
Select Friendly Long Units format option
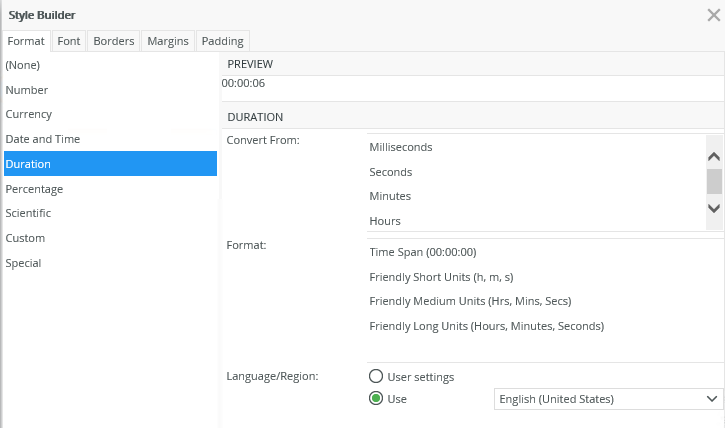[x=487, y=326]
